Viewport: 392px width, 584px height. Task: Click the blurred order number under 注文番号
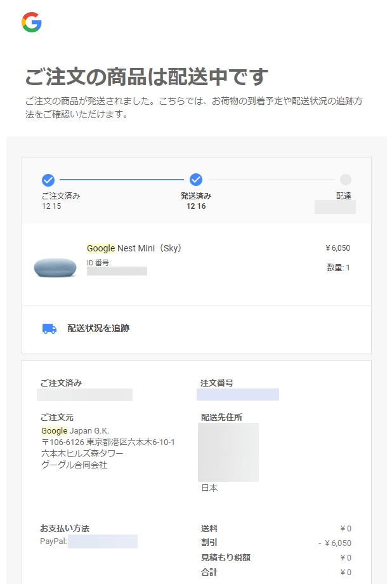click(x=238, y=394)
